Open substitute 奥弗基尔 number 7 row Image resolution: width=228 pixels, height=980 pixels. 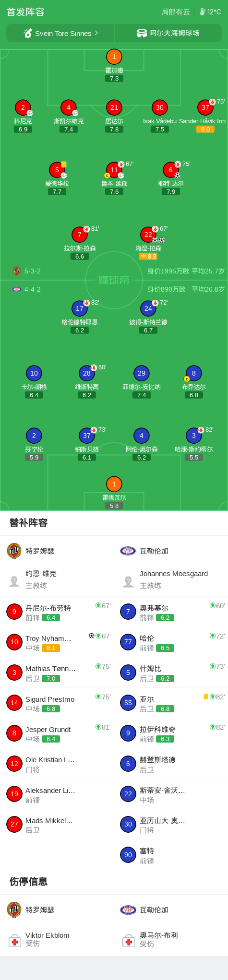(171, 612)
